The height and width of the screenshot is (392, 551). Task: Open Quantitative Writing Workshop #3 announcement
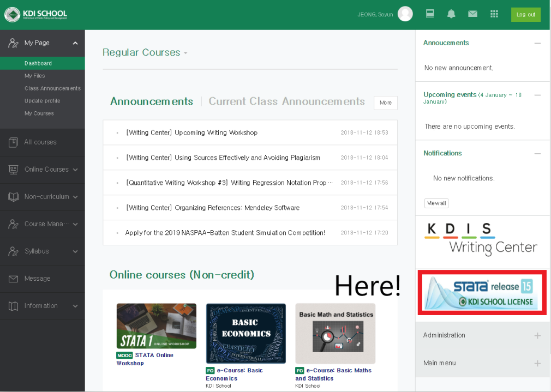tap(229, 183)
